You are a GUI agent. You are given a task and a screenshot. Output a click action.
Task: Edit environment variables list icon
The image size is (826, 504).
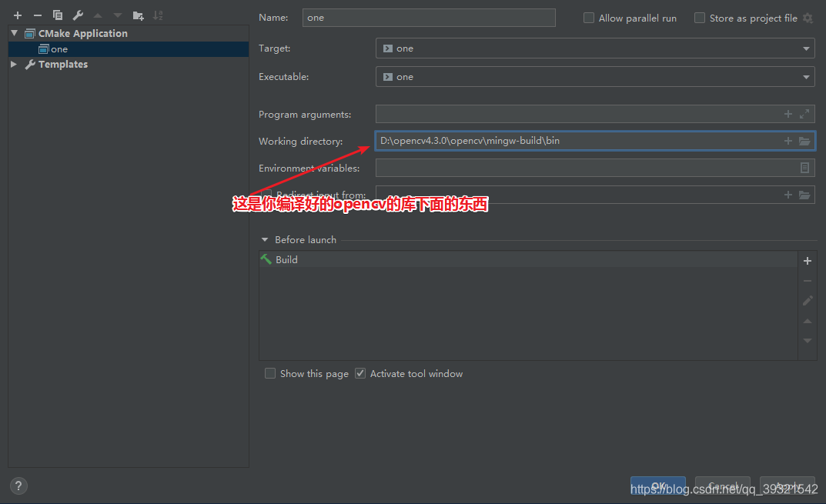tap(804, 168)
